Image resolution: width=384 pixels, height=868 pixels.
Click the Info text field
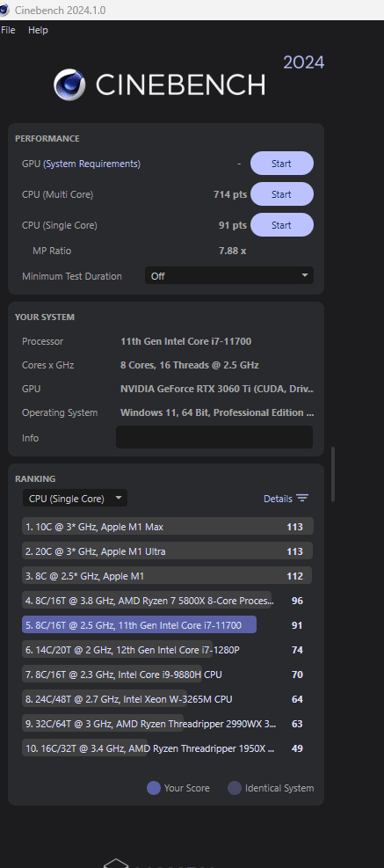coord(214,437)
